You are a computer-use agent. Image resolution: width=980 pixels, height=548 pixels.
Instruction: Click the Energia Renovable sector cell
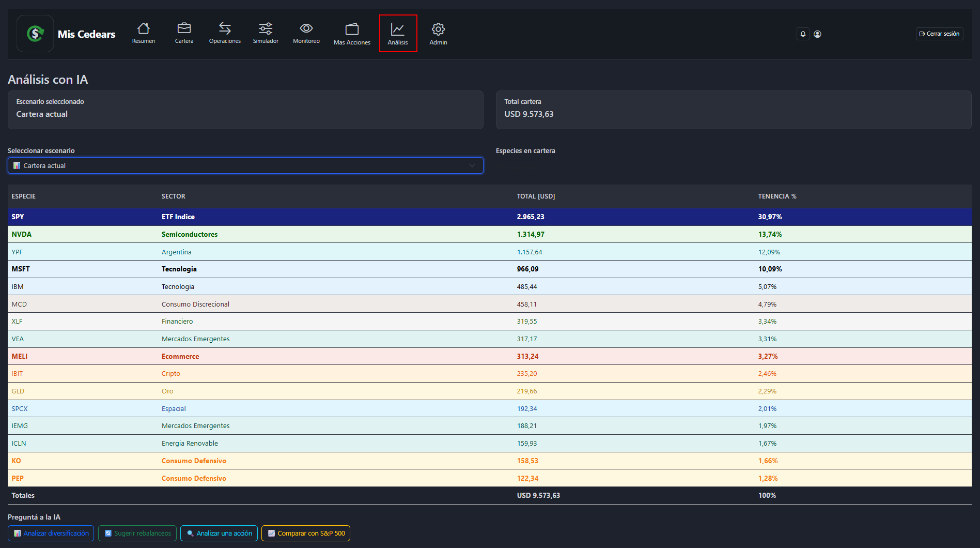tap(190, 443)
